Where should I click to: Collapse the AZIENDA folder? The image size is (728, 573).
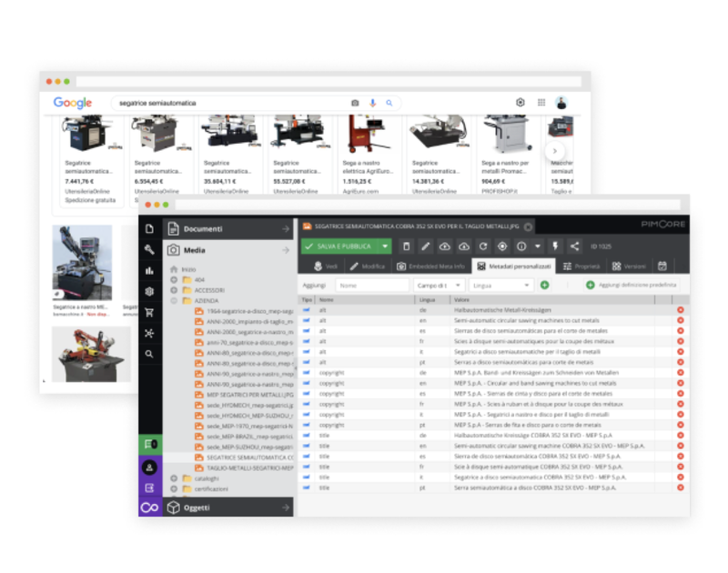tap(174, 301)
